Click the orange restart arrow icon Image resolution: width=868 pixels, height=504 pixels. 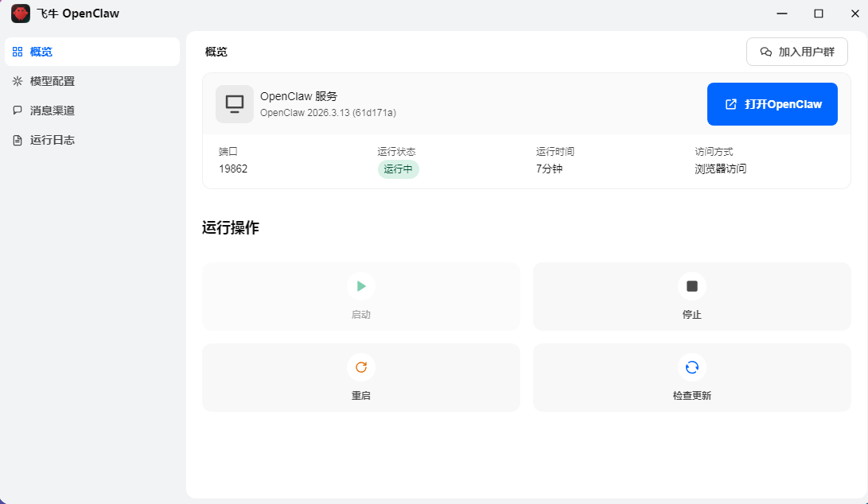(x=361, y=367)
